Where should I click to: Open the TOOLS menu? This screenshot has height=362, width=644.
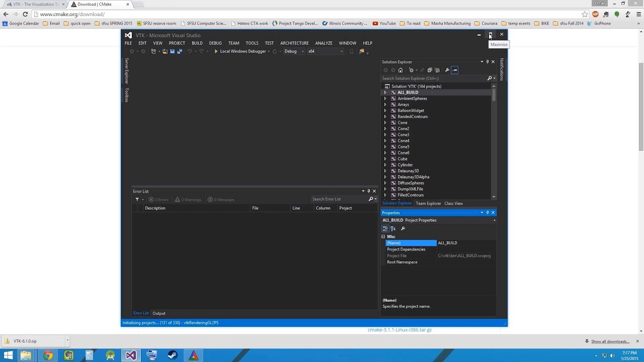click(x=252, y=43)
